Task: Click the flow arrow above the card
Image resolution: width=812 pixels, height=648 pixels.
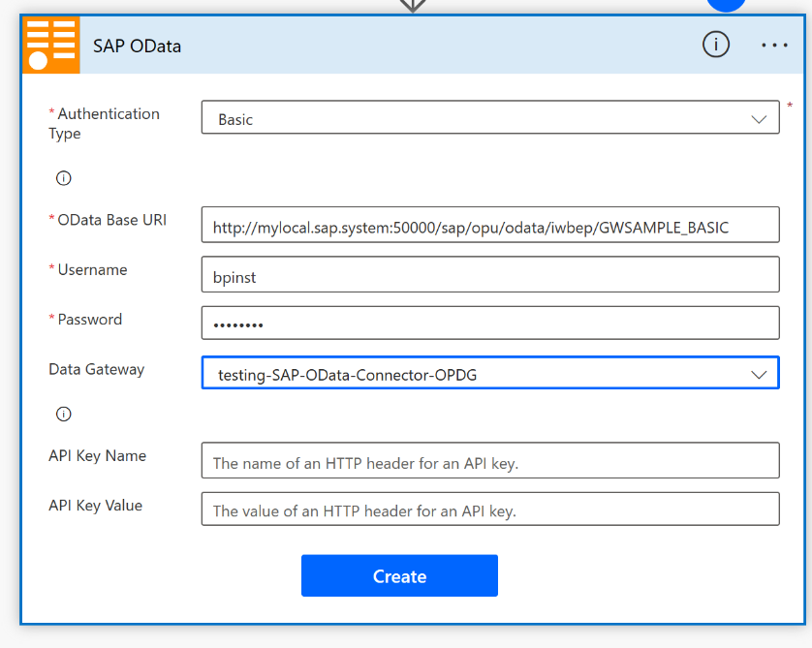Action: coord(413,5)
